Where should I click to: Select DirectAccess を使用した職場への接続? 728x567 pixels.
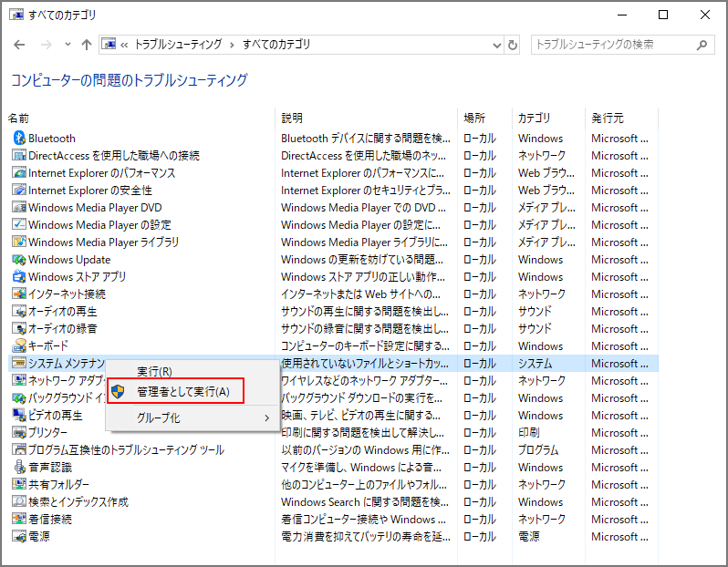(114, 156)
